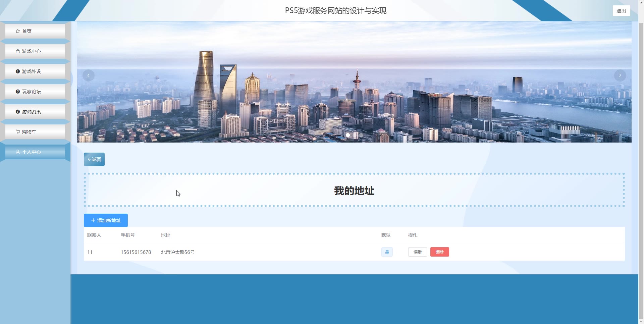Click the question icon beside 玩家论坛
Screen dimensions: 644x324
18,92
